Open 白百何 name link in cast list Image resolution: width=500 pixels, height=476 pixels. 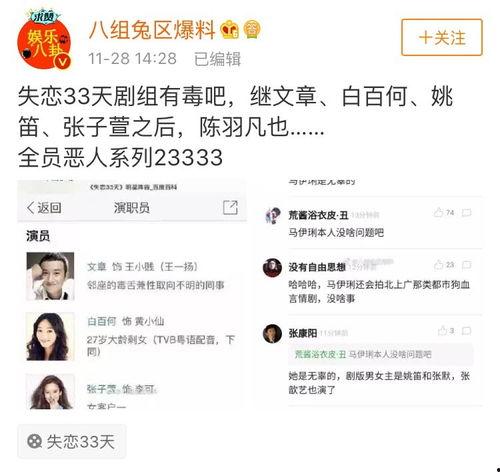pyautogui.click(x=101, y=321)
